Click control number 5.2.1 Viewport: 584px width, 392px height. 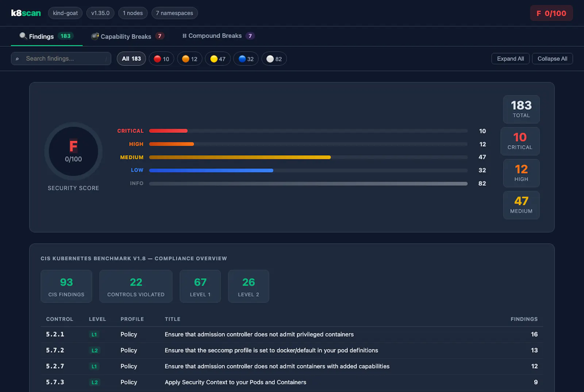click(55, 334)
